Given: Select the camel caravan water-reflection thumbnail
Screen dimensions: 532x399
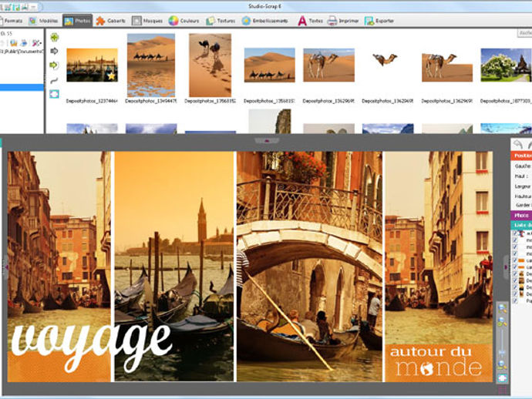Looking at the screenshot, I should pos(151,65).
